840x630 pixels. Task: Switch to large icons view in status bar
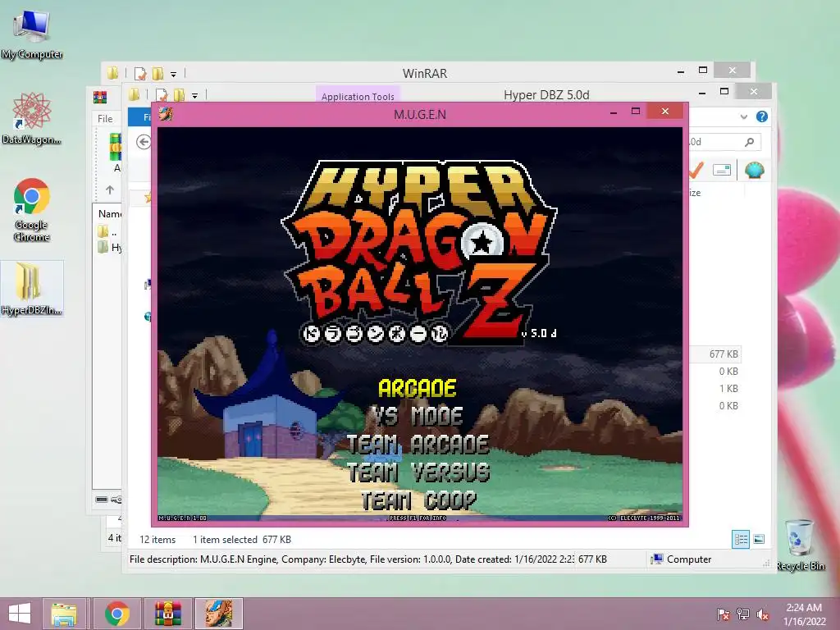(759, 539)
